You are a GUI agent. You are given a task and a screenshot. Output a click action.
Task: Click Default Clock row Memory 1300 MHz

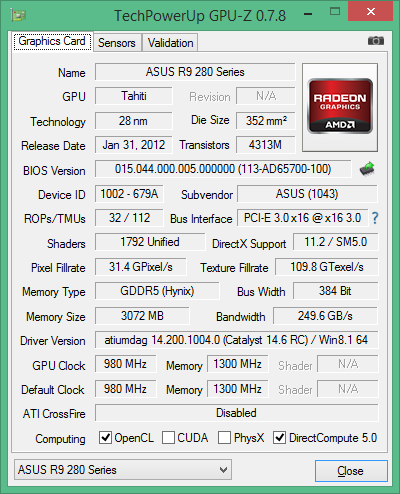point(238,389)
